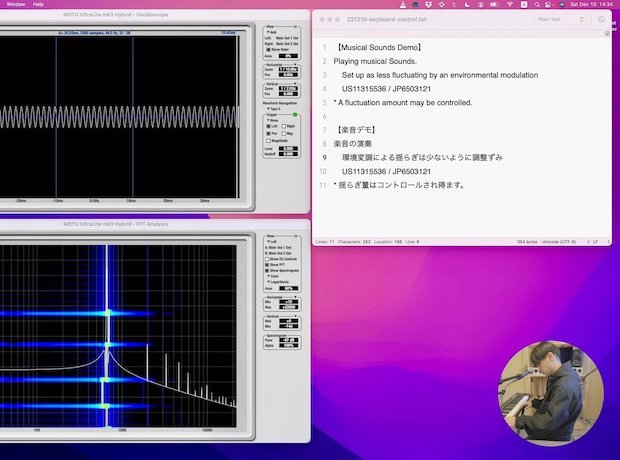Toggle the Left trigger checkbox

click(268, 126)
